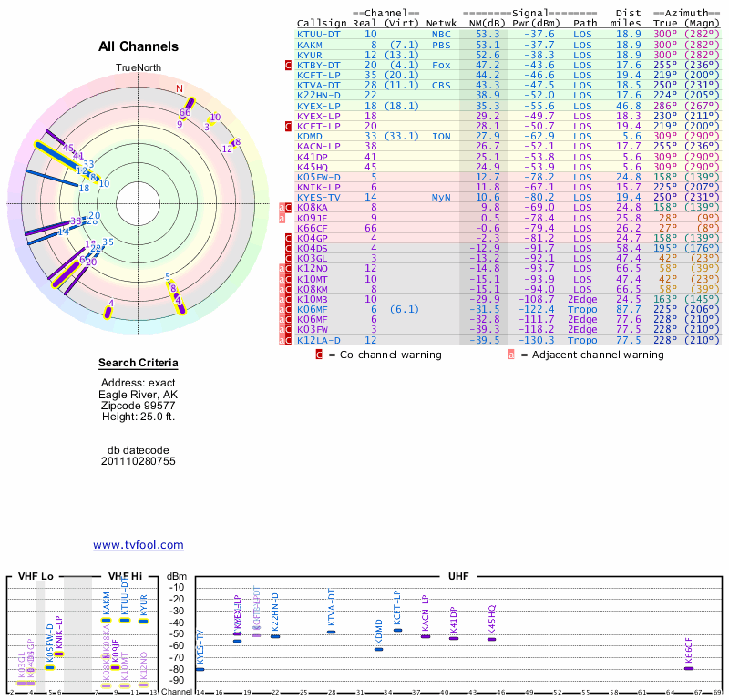Viewport: 729px width, 700px height.
Task: Click the warning badge beside K10MB
Action: (x=285, y=299)
